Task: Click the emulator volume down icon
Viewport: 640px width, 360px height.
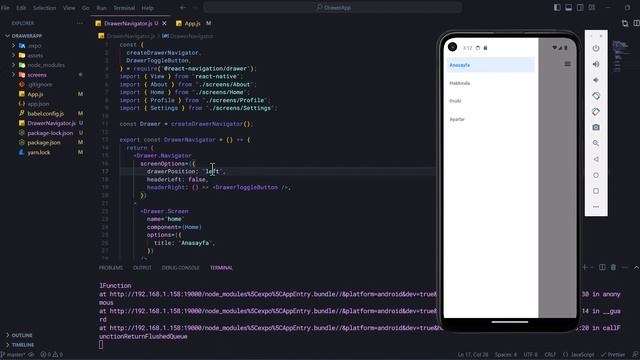Action: (x=596, y=80)
